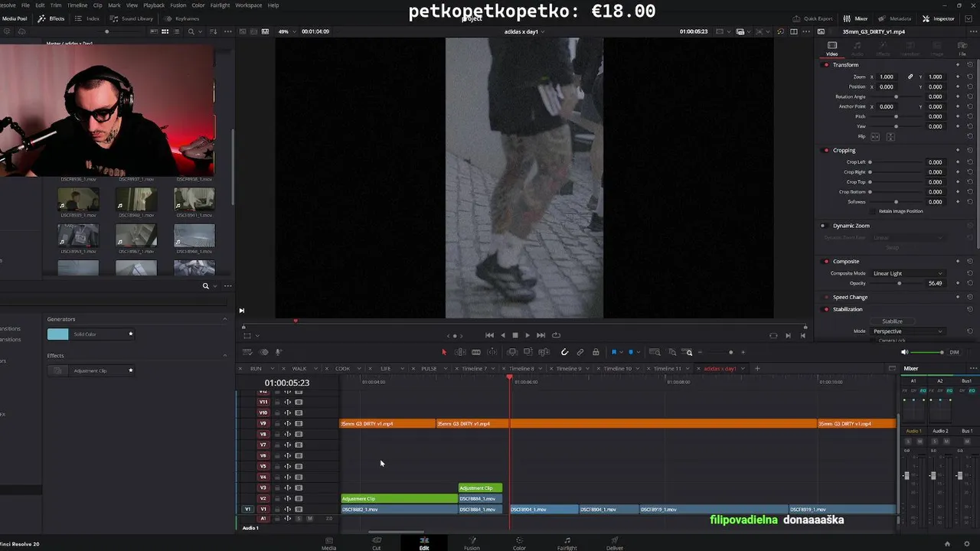The image size is (980, 551).
Task: Play reverse in the viewer
Action: 502,335
